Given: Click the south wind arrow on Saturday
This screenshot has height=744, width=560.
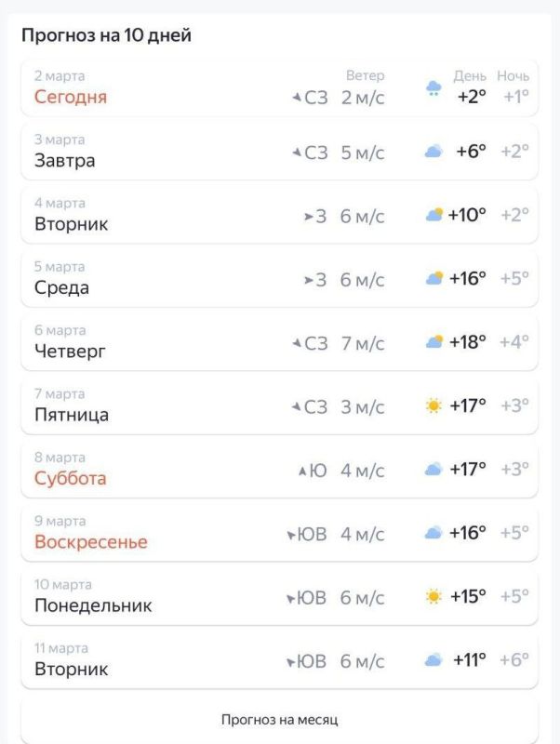Looking at the screenshot, I should coord(301,472).
